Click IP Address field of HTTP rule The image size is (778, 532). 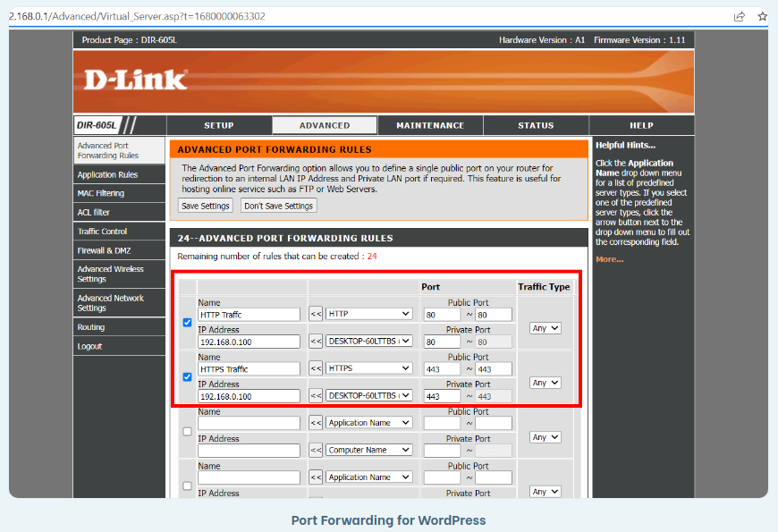(249, 342)
